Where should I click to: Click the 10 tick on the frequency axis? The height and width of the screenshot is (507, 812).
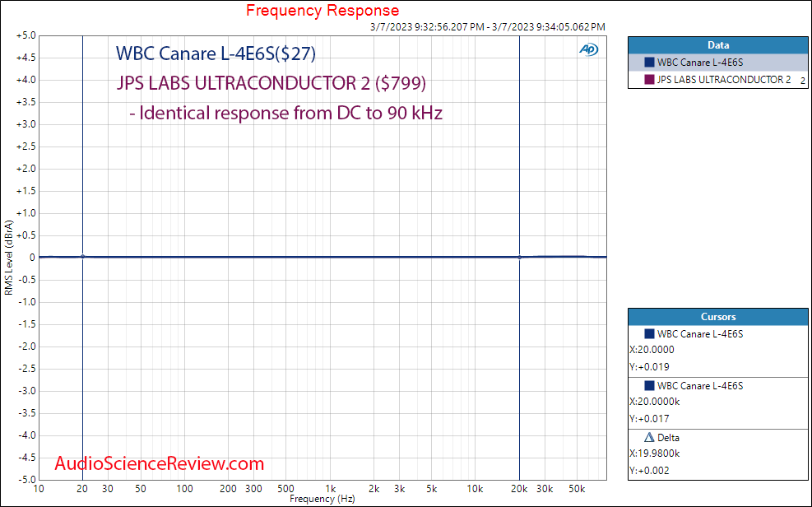click(x=39, y=489)
